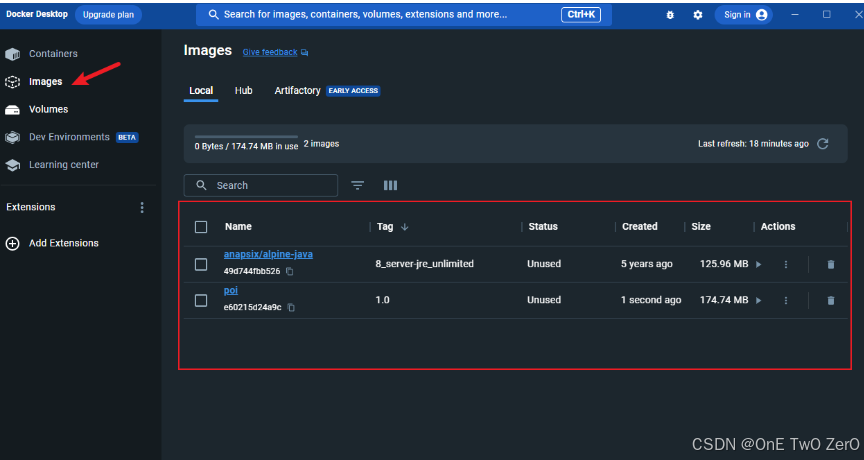Delete the poi image
864x460 pixels.
[x=831, y=300]
